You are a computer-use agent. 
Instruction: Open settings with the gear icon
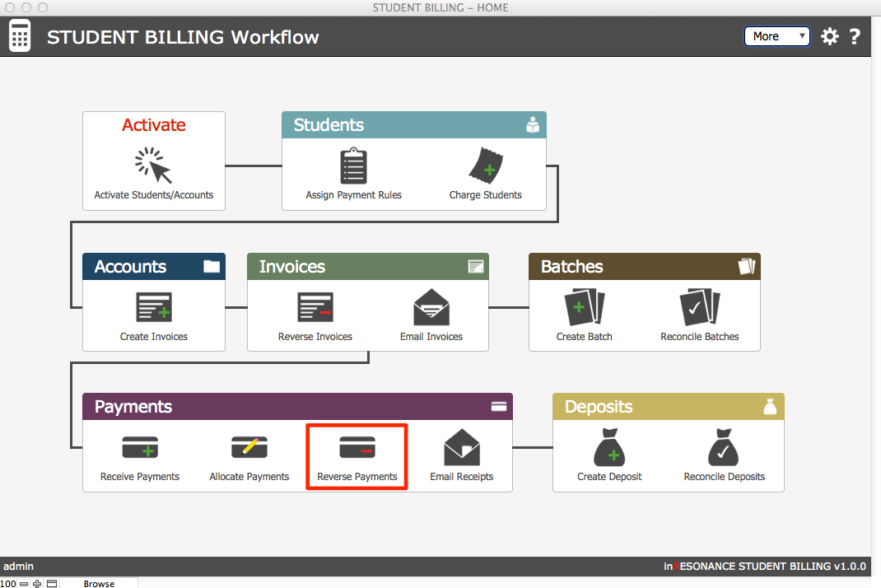pos(829,36)
